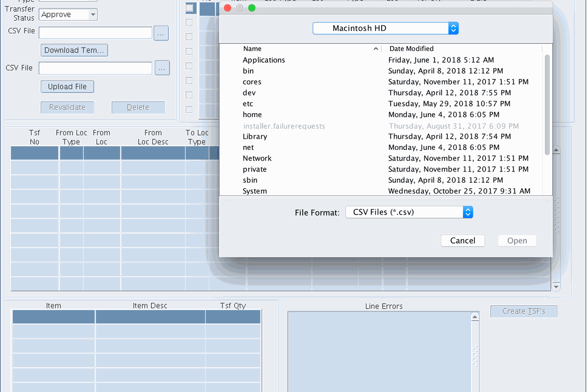Click browse button beside second CSV File field
The width and height of the screenshot is (588, 392).
point(162,68)
